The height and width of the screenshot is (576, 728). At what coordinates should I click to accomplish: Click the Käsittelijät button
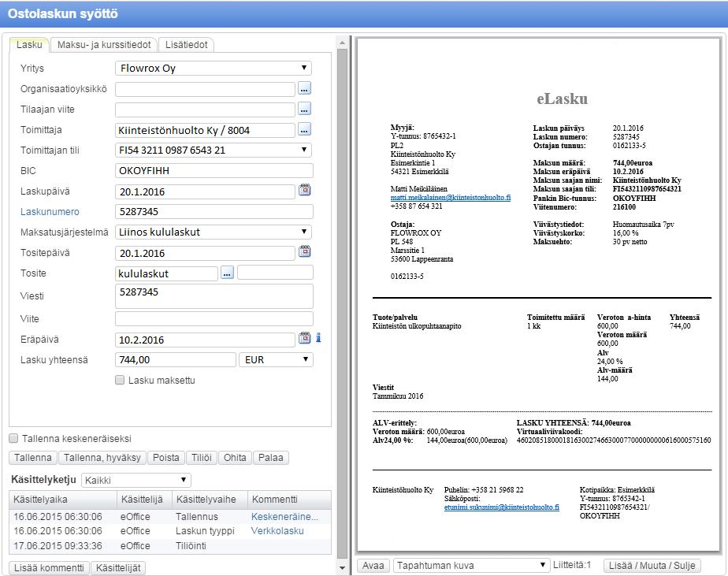click(x=118, y=567)
